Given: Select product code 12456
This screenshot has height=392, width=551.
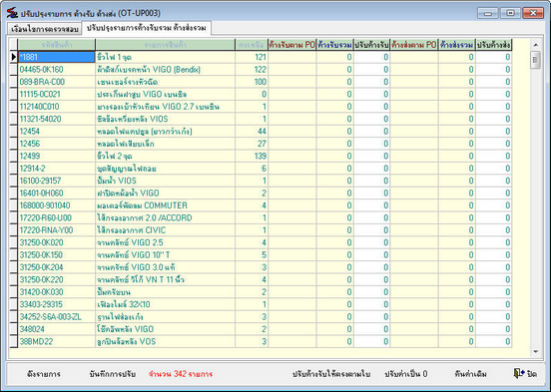Looking at the screenshot, I should tap(57, 144).
